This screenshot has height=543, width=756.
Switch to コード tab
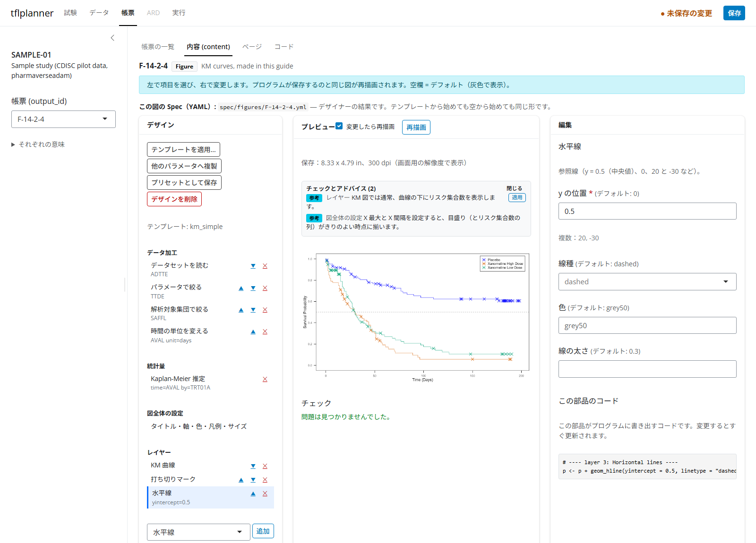pos(284,47)
